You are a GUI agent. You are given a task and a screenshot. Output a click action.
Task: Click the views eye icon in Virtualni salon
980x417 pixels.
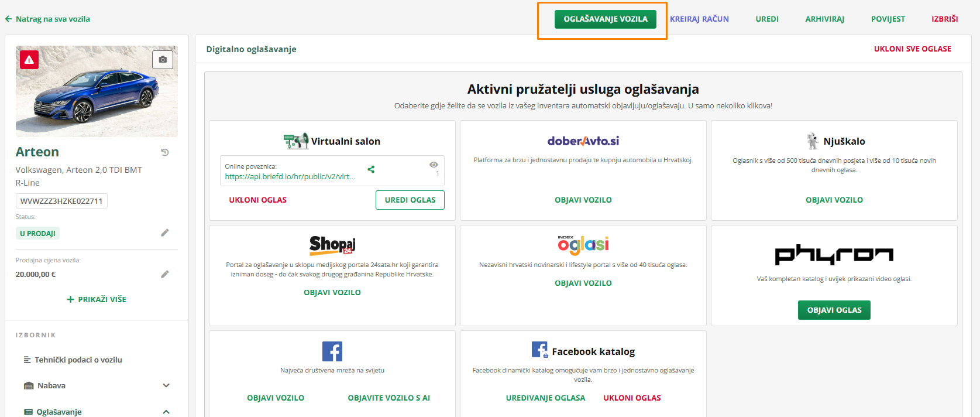[x=434, y=165]
